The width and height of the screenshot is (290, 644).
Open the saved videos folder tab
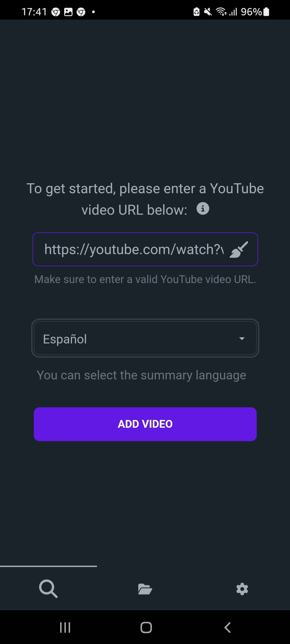click(x=145, y=589)
